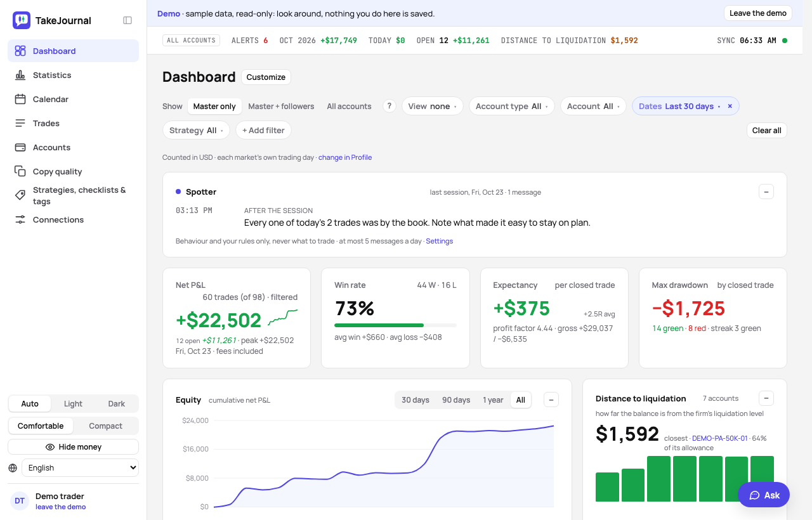
Task: Click the Leave the demo button
Action: click(758, 13)
